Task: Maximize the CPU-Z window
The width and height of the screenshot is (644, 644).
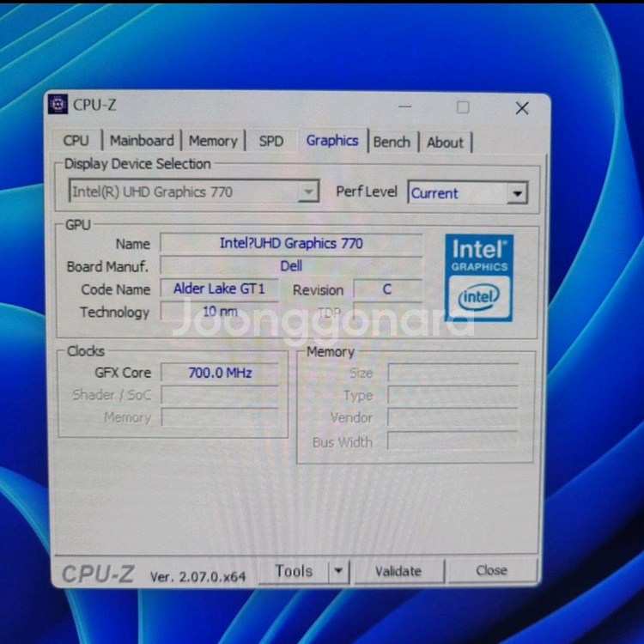Action: tap(463, 107)
